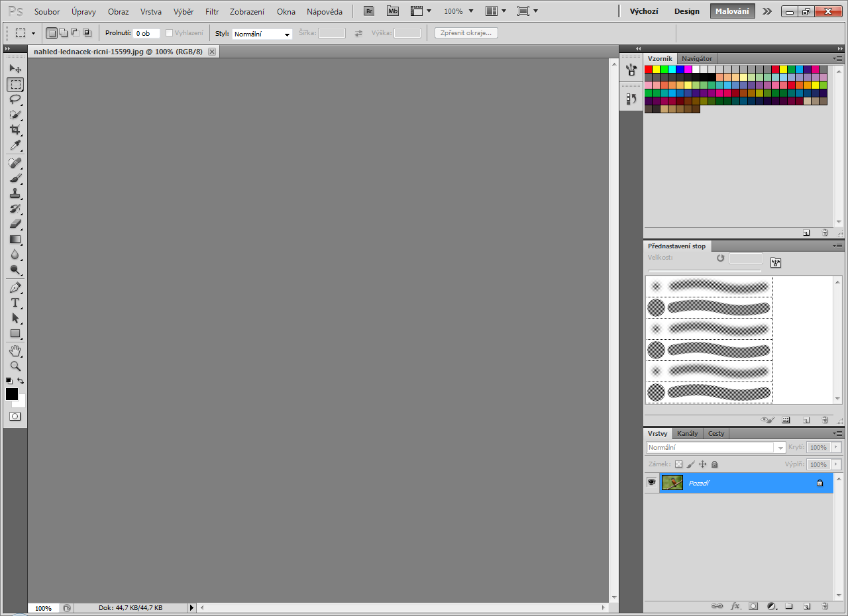Viewport: 848px width, 616px height.
Task: Open the Styl dropdown in options bar
Action: (262, 34)
